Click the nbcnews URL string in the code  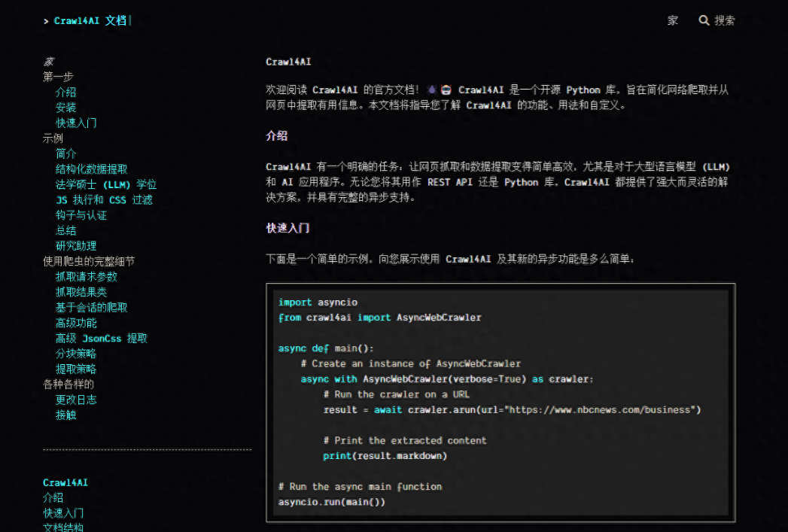pyautogui.click(x=601, y=410)
